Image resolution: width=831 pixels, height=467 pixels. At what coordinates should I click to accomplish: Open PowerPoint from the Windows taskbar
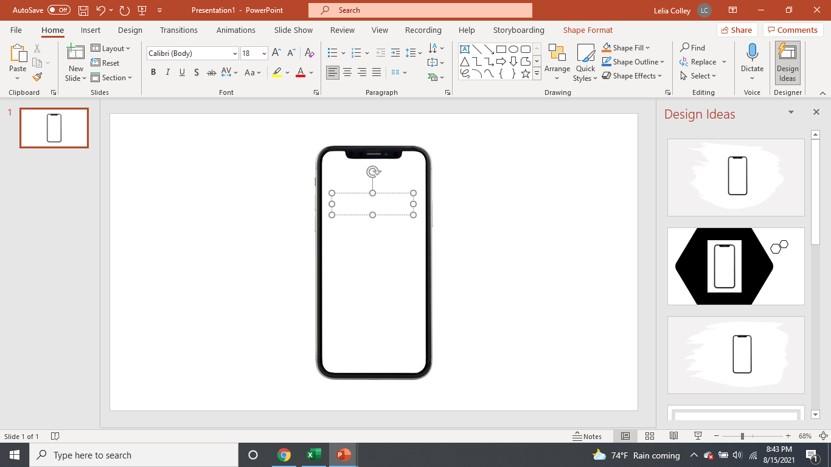(343, 455)
